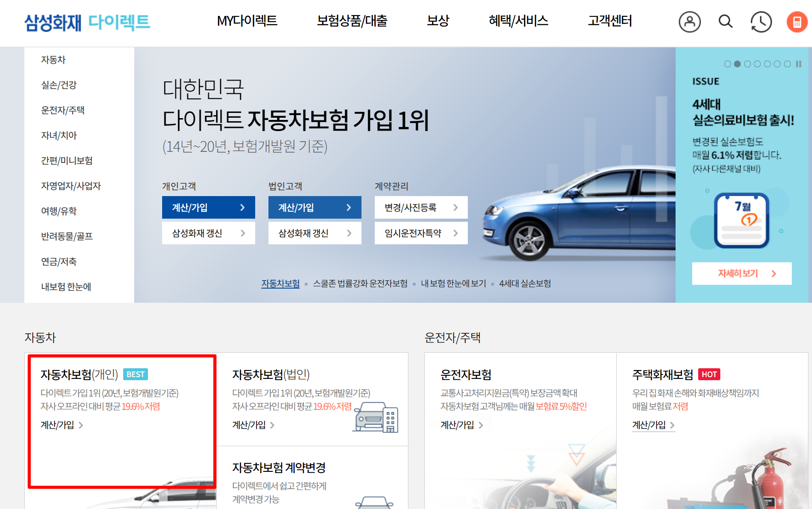Click the Samsung Fire Direct logo
This screenshot has width=812, height=509.
pyautogui.click(x=87, y=22)
